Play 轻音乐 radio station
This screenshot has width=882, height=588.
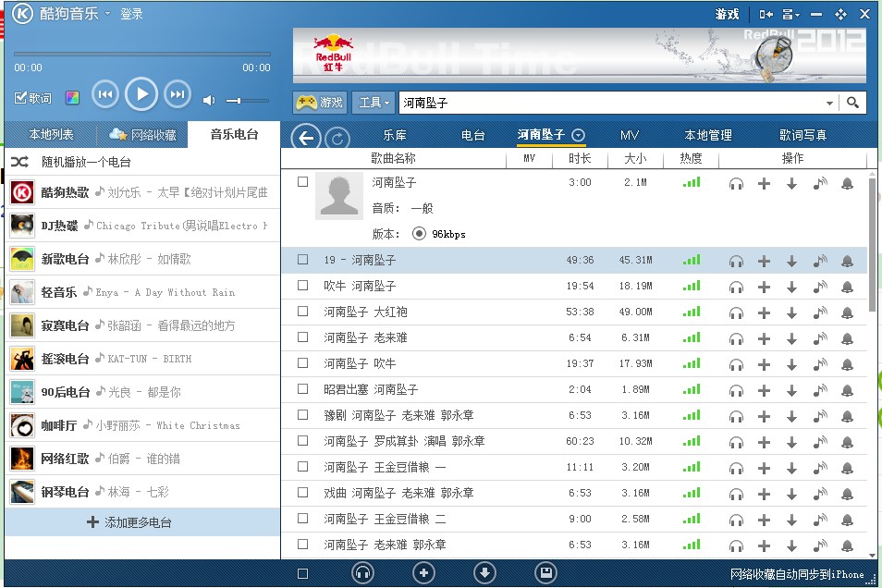(142, 292)
